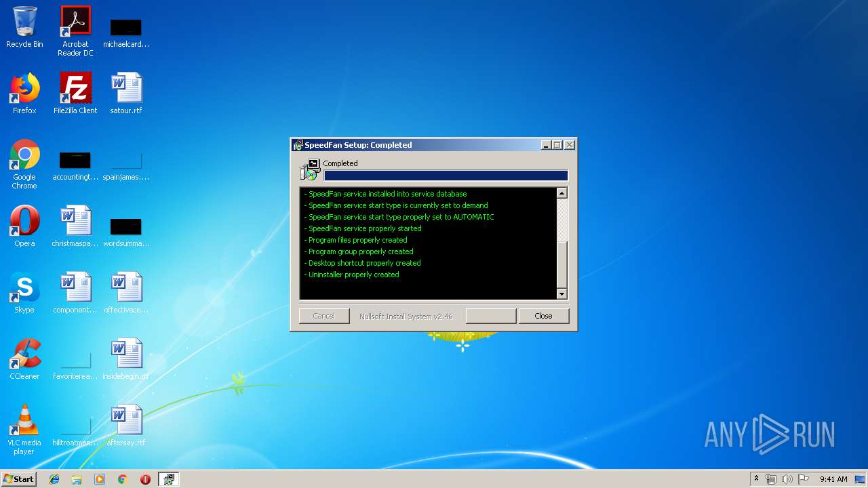The image size is (868, 488).
Task: Select the accountingt file icon
Action: click(x=75, y=166)
